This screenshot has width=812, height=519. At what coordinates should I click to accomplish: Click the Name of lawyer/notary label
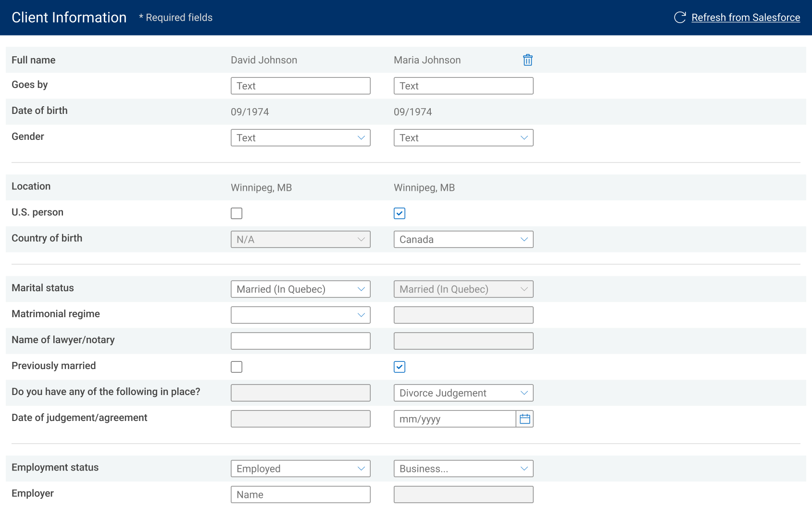click(x=63, y=340)
